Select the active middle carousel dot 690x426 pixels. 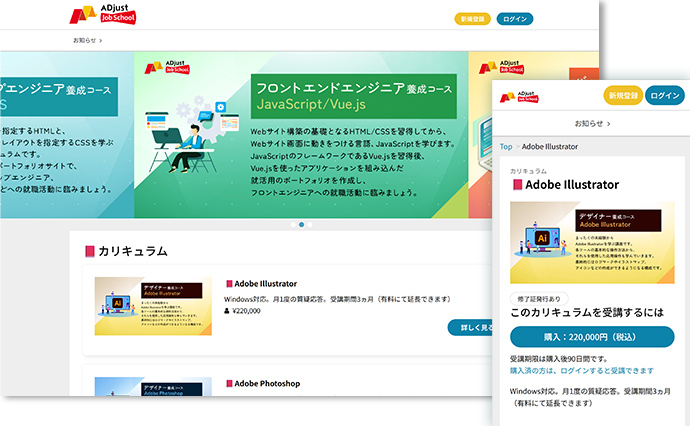301,224
